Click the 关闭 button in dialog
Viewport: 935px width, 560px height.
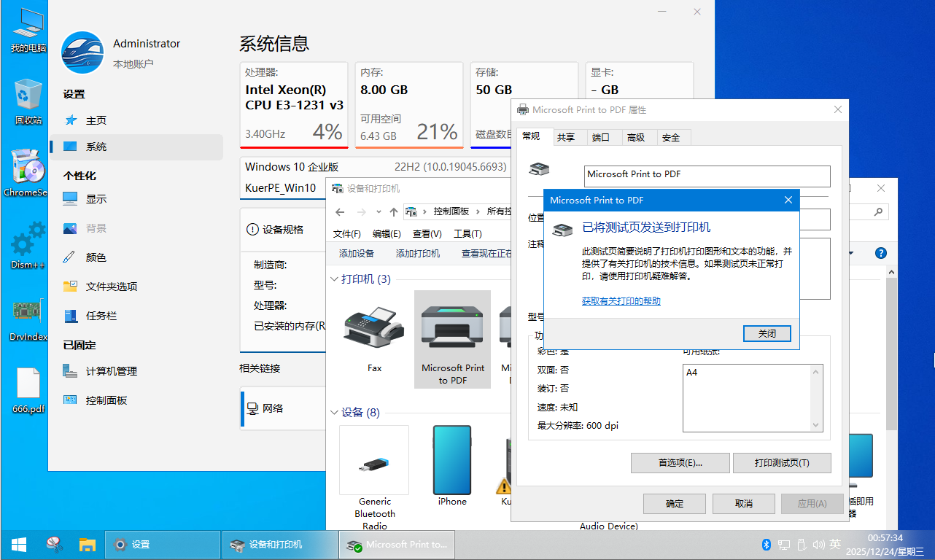(x=767, y=333)
